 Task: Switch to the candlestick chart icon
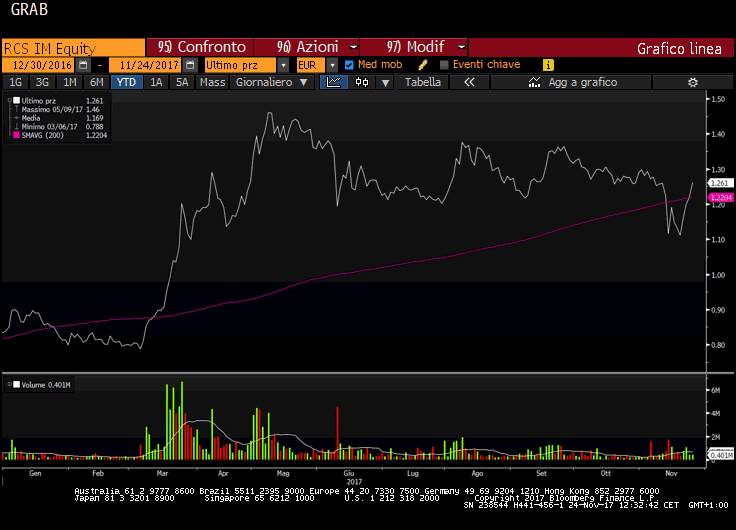(x=362, y=82)
